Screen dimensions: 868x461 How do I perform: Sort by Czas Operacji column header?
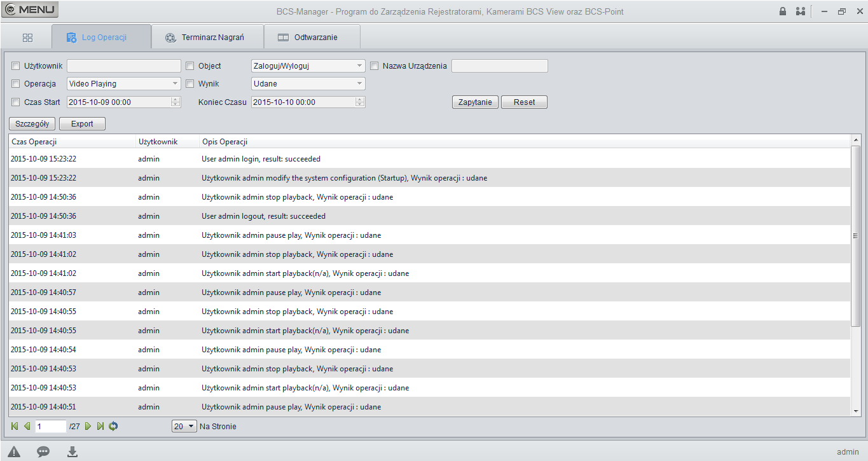(72, 142)
